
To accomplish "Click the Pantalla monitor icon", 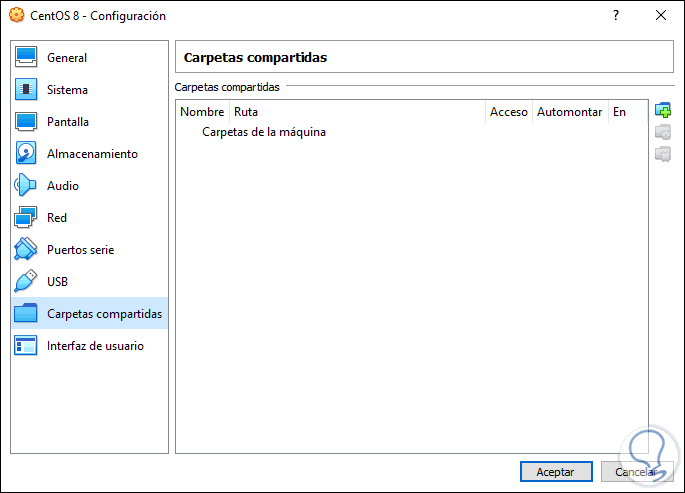I will 26,122.
